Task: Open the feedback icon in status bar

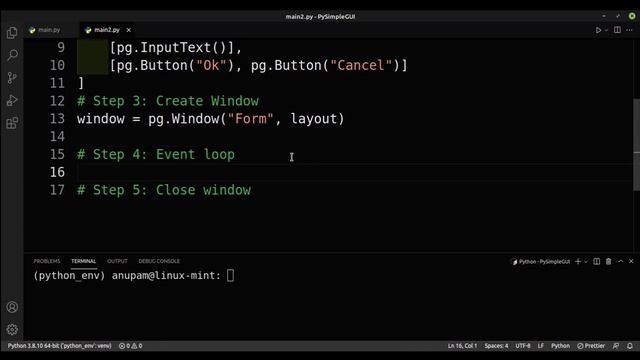Action: click(616, 346)
